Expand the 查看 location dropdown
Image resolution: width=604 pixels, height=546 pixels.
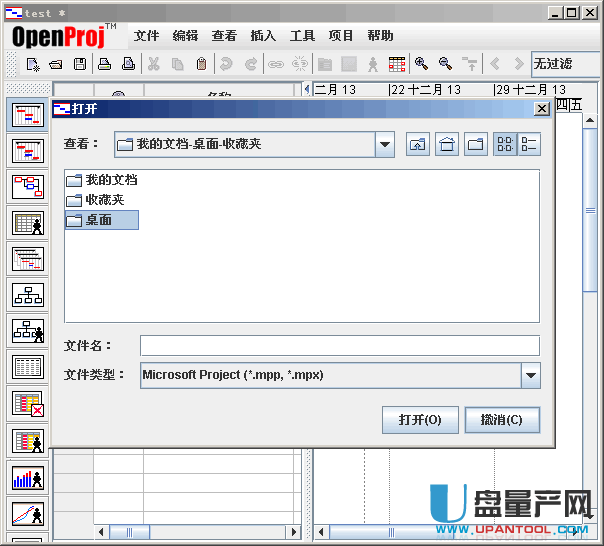click(385, 144)
